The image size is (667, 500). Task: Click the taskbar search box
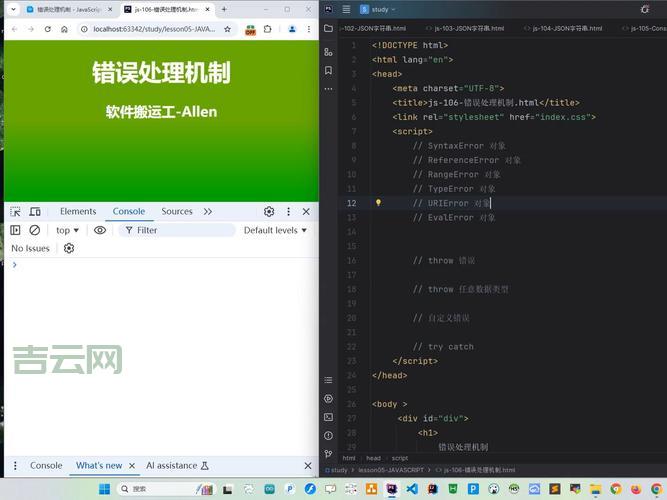(x=166, y=489)
